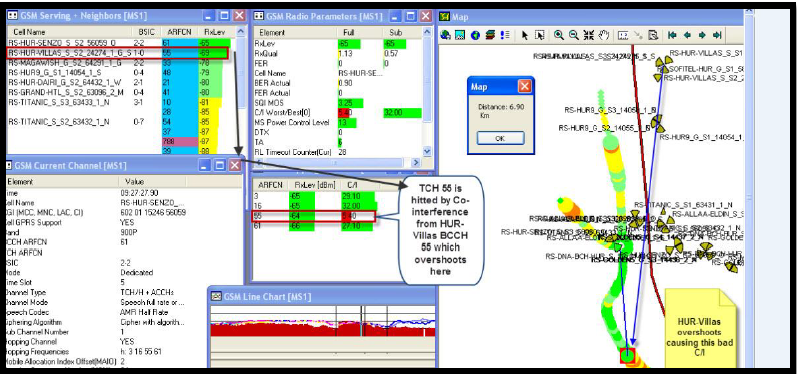Select RS-HUR-SENZO_S_S2_56059 row
Screen dimensions: 797x374
[119, 44]
